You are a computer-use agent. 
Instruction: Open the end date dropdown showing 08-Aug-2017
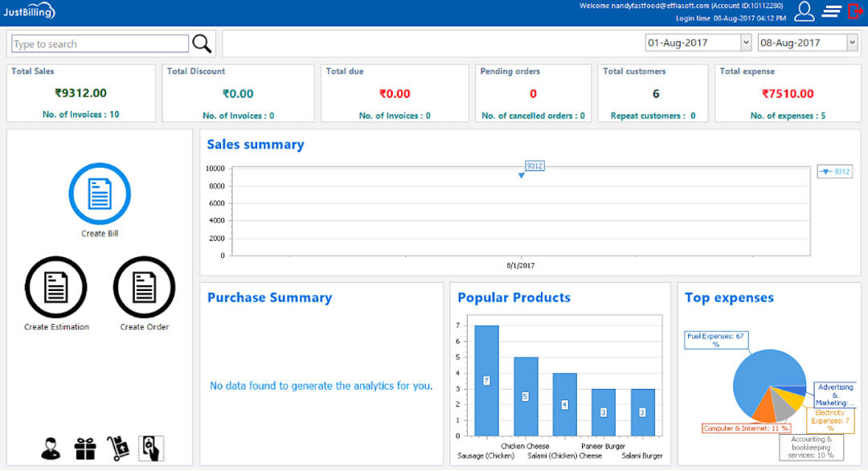807,42
